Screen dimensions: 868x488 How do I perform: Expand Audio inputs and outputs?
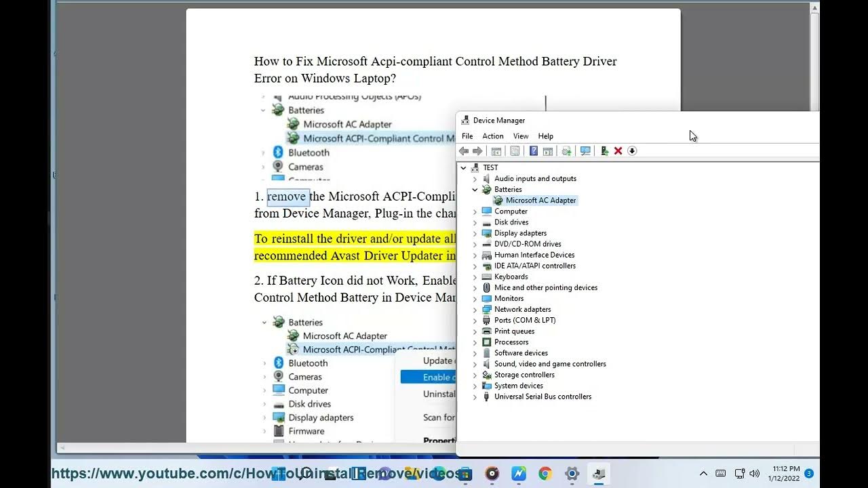pos(475,179)
